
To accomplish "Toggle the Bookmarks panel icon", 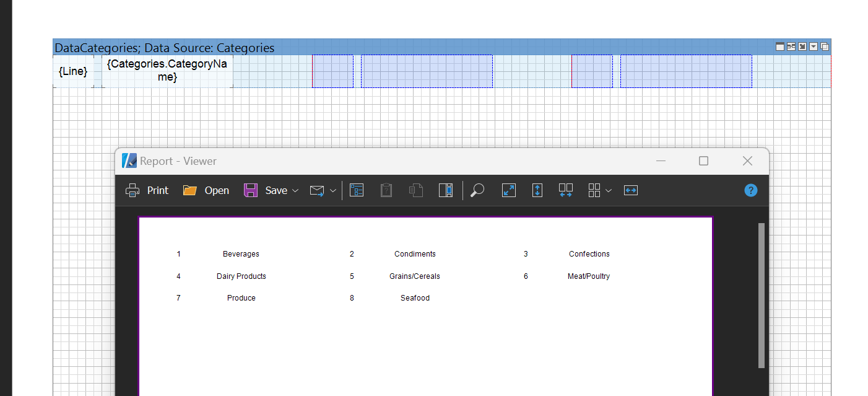I will pos(357,190).
